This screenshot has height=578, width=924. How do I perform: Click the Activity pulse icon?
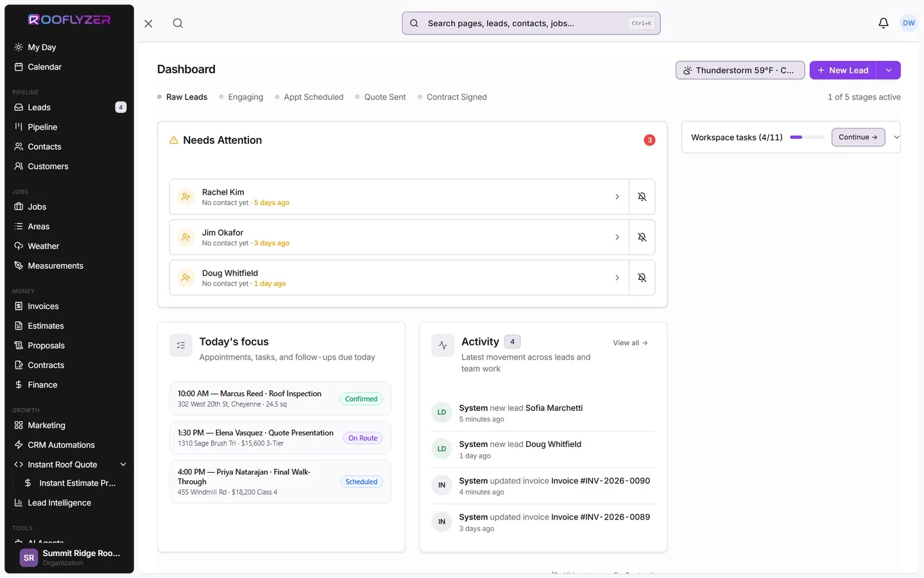tap(443, 346)
